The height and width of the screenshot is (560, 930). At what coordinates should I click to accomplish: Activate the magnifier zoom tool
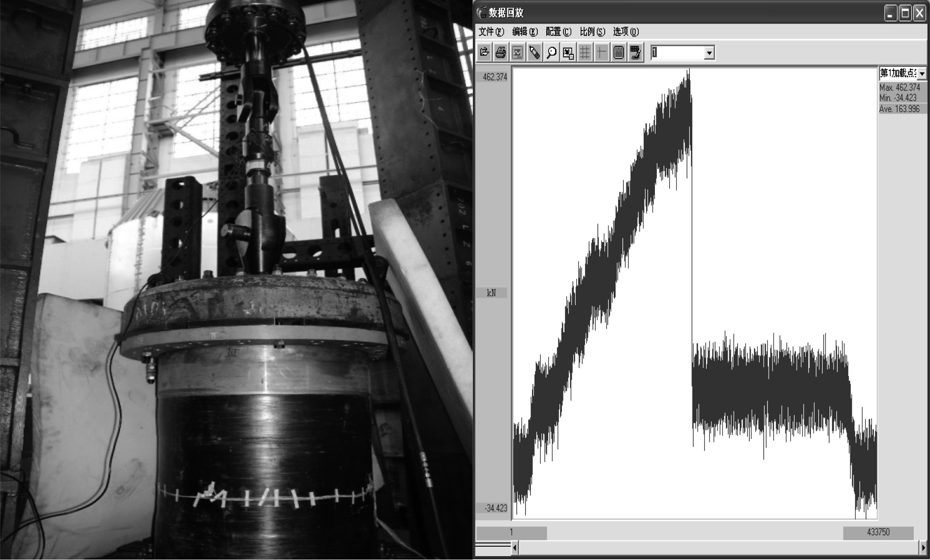pos(551,53)
